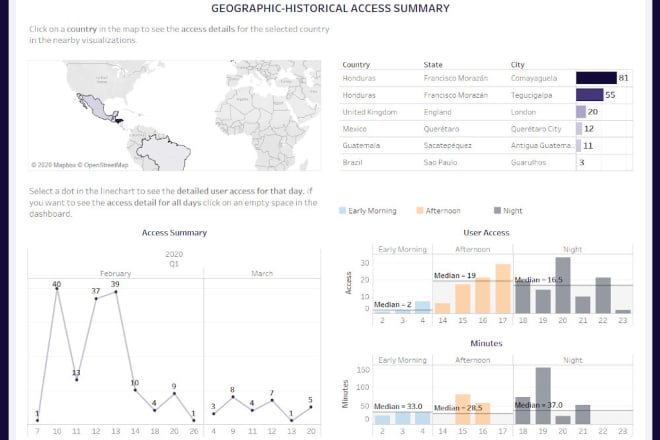The width and height of the screenshot is (660, 440).
Task: Click hour 14 bar in User Access
Action: [x=442, y=308]
